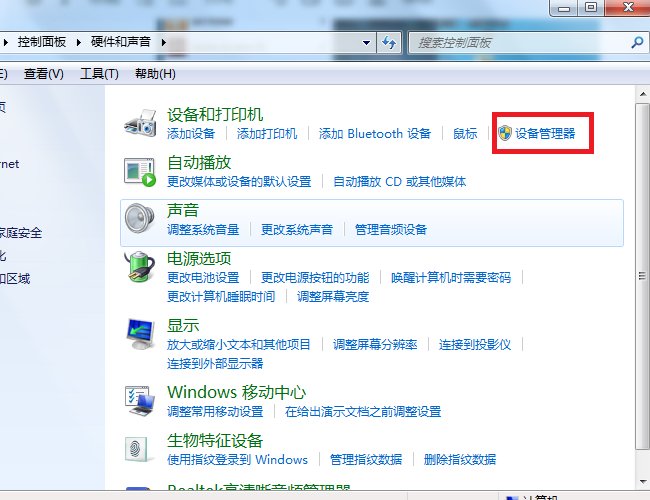Click the Display monitor icon

click(x=140, y=334)
